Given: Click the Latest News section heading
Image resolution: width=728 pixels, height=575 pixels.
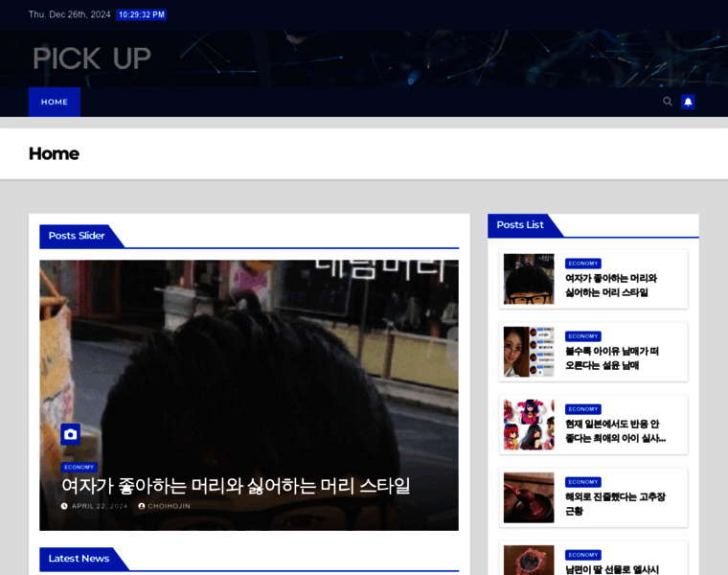Looking at the screenshot, I should click(79, 559).
